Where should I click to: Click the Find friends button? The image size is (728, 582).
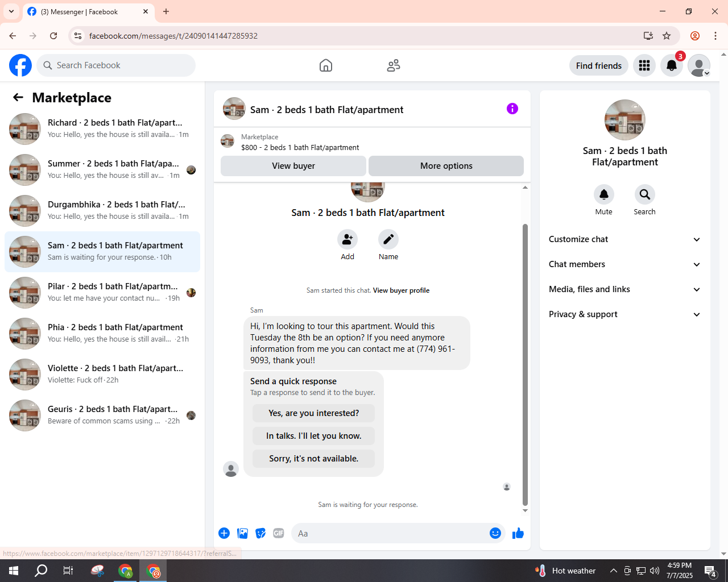pos(599,65)
